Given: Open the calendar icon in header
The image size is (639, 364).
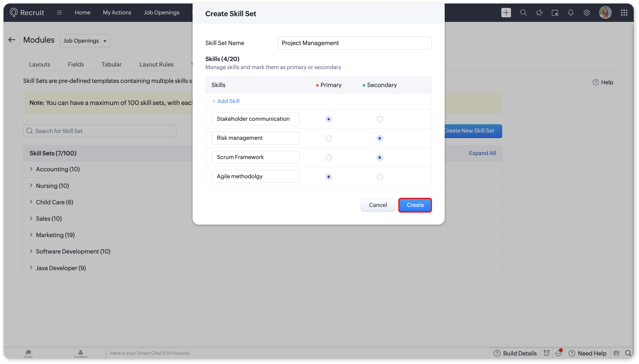Looking at the screenshot, I should [x=555, y=13].
